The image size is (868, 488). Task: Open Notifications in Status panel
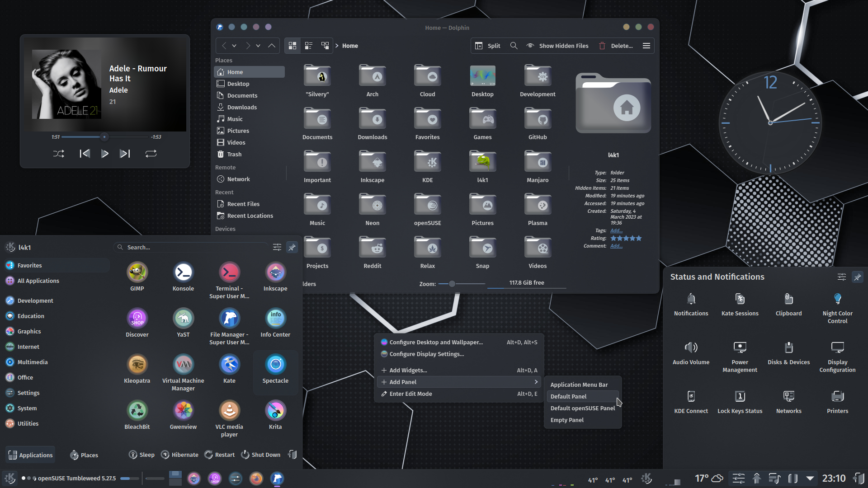coord(691,304)
